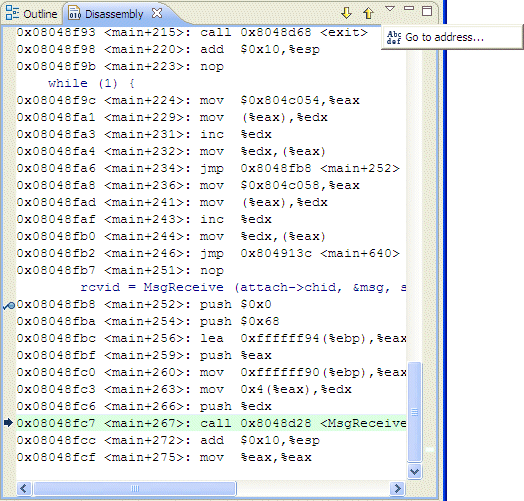
Task: Minimize the Disassembly view panel
Action: [x=409, y=8]
